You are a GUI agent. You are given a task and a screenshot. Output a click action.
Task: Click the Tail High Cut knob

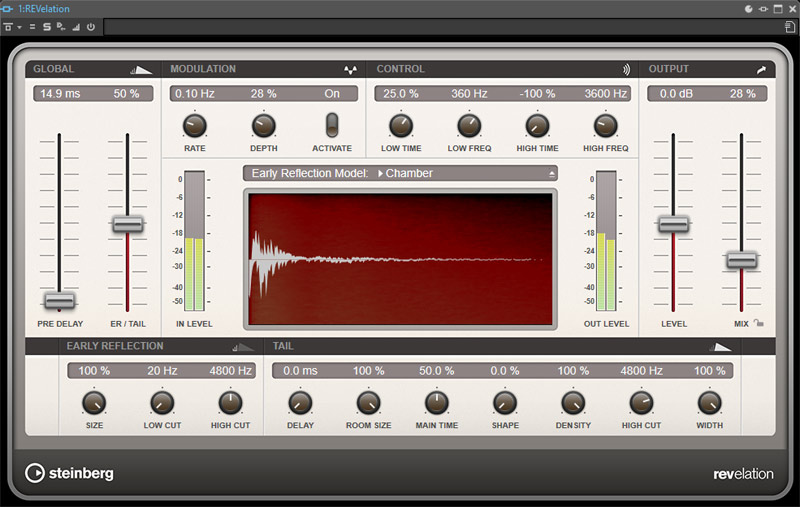641,403
